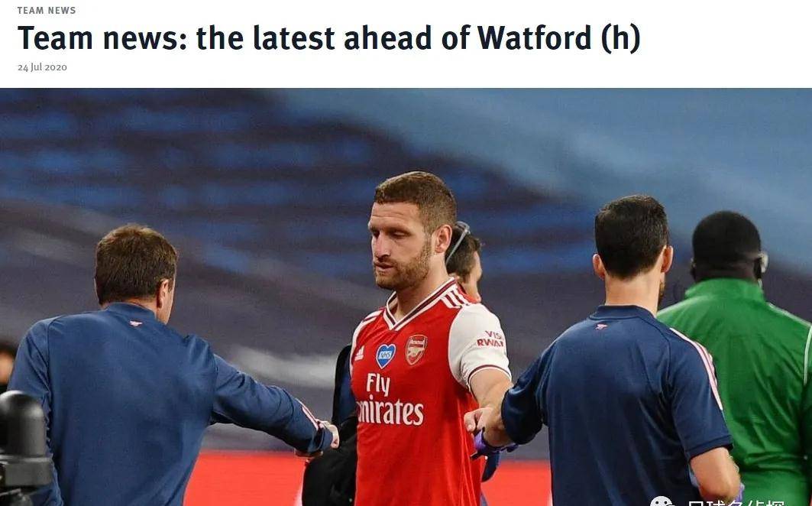Image resolution: width=812 pixels, height=506 pixels.
Task: Click the WeChat watermark bubble icon
Action: [x=662, y=501]
